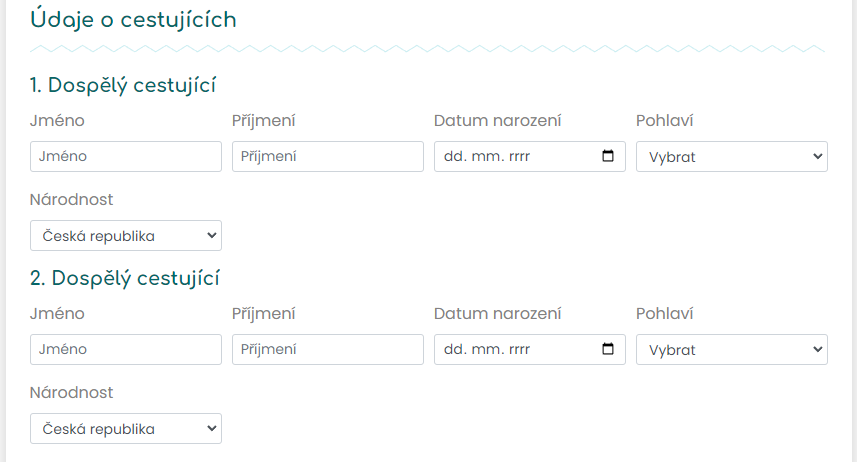This screenshot has height=462, width=857.
Task: Click the '1. Dospělý cestující' heading
Action: point(123,86)
